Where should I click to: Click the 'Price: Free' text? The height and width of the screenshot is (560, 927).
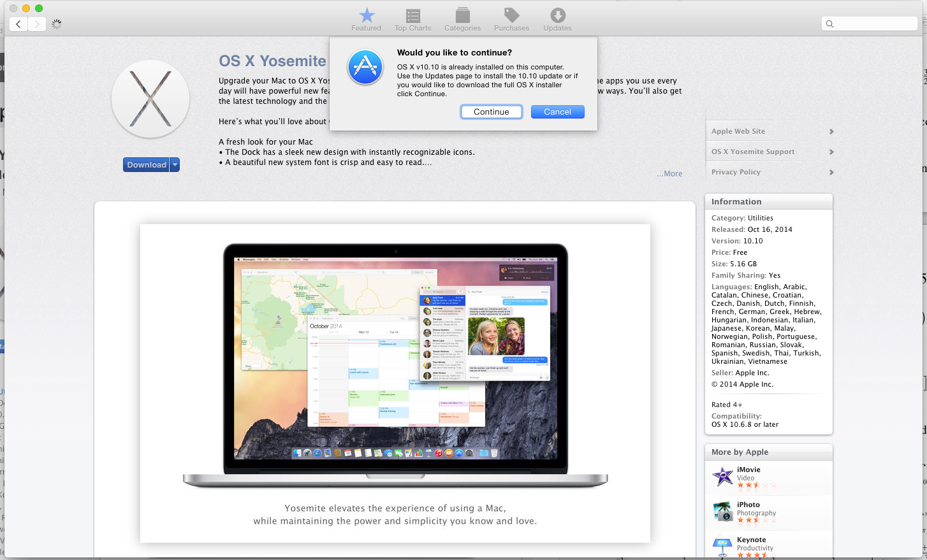[x=729, y=252]
